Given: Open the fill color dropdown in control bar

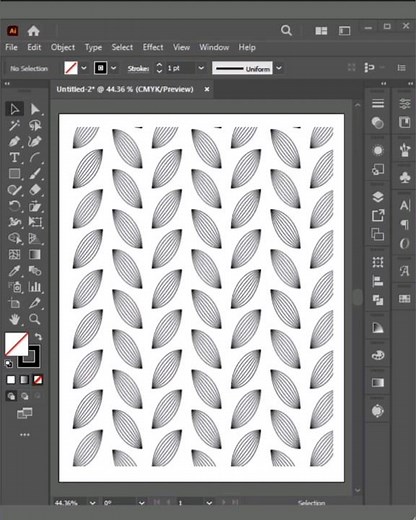Looking at the screenshot, I should pos(84,68).
